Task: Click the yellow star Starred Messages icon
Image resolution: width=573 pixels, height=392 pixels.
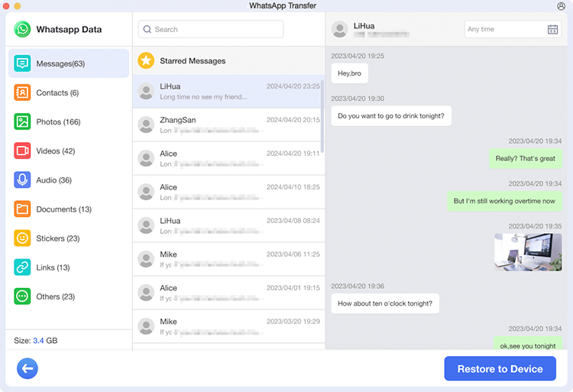Action: click(x=146, y=60)
